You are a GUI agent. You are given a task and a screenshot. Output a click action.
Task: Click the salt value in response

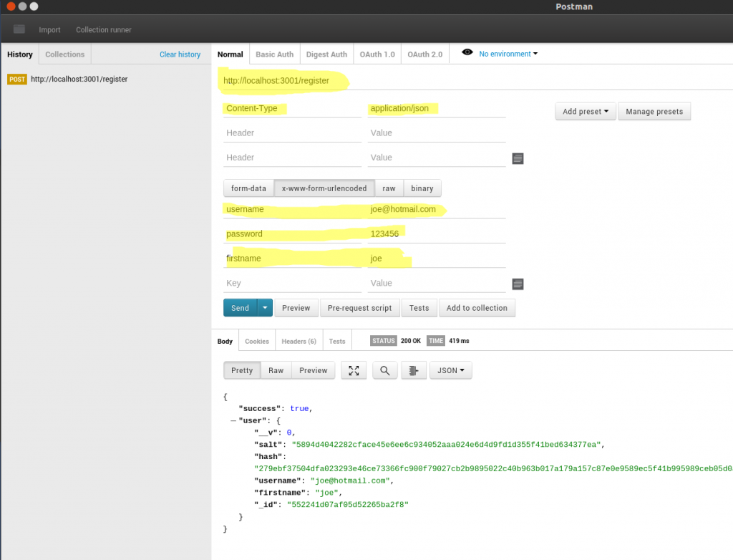point(446,445)
